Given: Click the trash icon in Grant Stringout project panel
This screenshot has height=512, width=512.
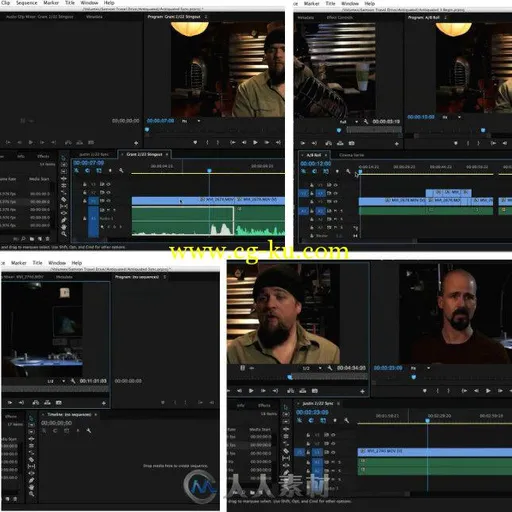Looking at the screenshot, I should pos(47,239).
